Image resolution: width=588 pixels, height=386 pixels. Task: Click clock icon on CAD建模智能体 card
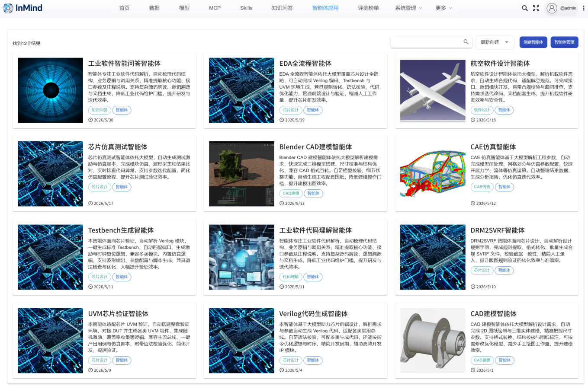(x=473, y=370)
